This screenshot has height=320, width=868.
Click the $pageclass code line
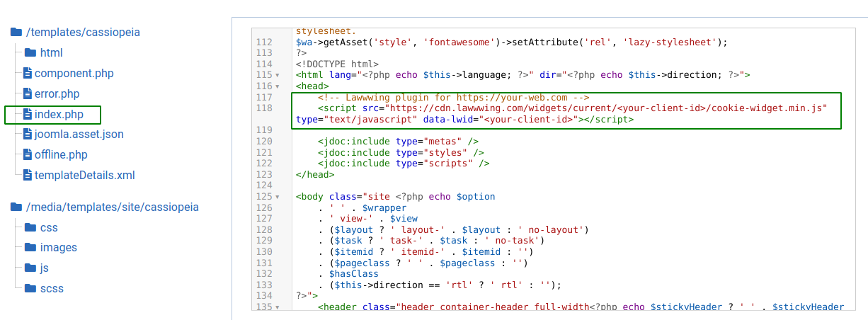coord(423,263)
